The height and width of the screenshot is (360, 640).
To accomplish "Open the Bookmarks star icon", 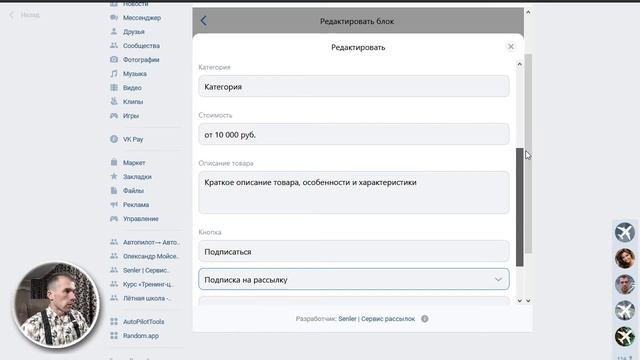I will pos(114,176).
